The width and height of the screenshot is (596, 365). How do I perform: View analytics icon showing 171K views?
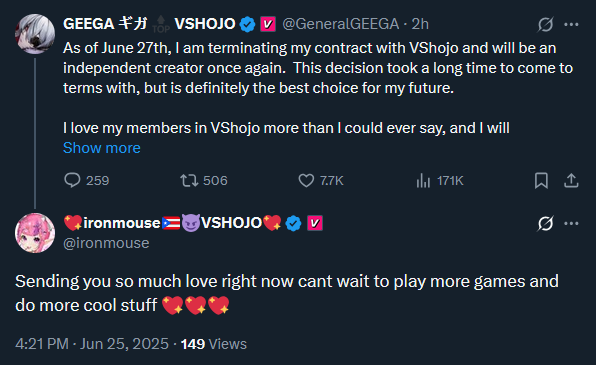point(423,180)
